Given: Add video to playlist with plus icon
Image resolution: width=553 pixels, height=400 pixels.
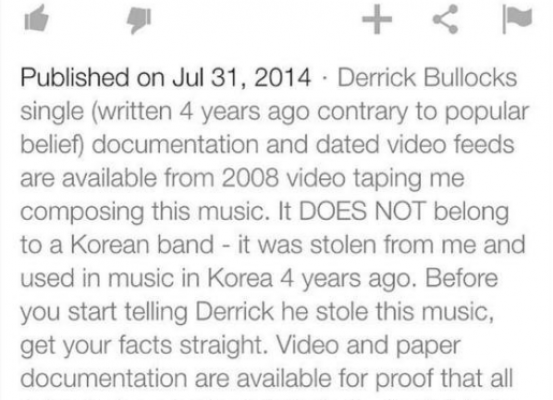Looking at the screenshot, I should coord(377,19).
